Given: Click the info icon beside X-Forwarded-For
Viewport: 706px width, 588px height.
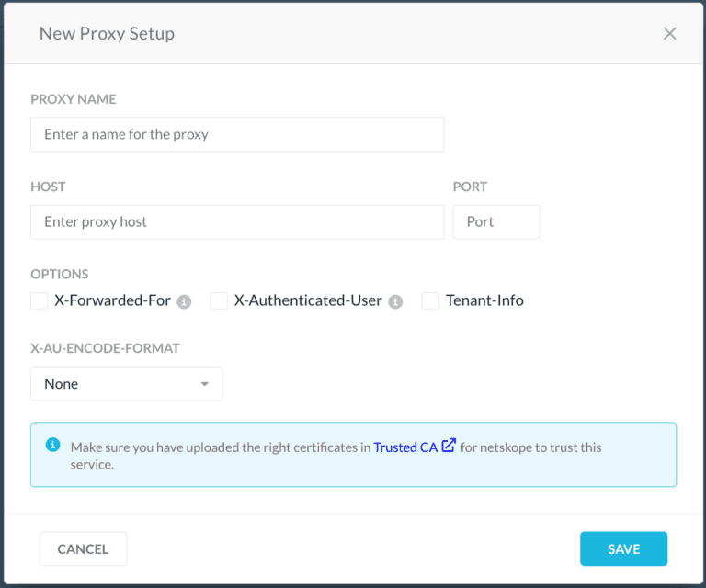Looking at the screenshot, I should (184, 301).
